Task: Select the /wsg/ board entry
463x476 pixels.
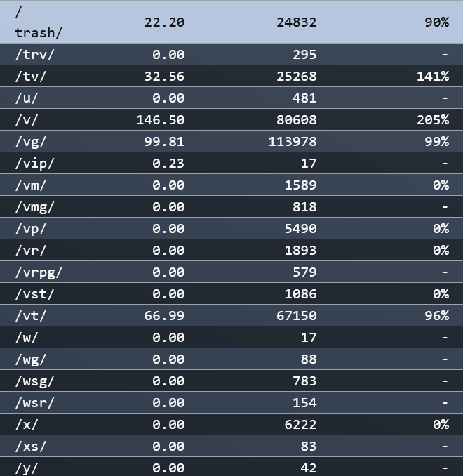Action: tap(231, 381)
